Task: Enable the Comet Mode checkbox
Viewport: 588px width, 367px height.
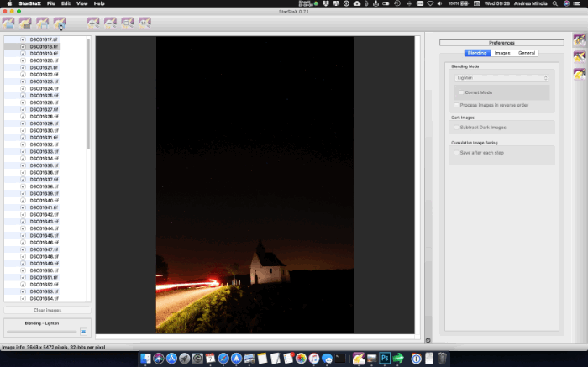Action: tap(461, 92)
